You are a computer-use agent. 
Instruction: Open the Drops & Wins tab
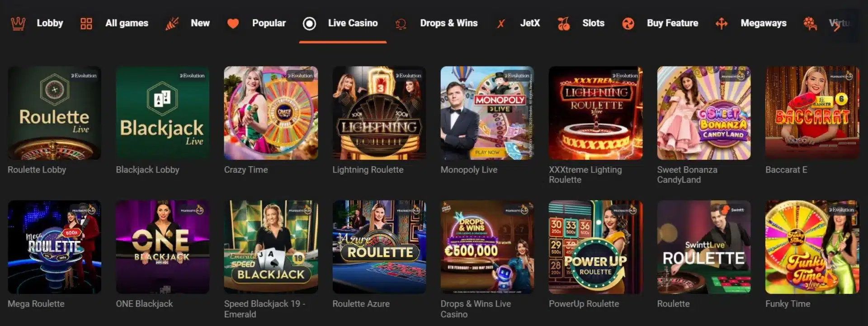[x=448, y=23]
